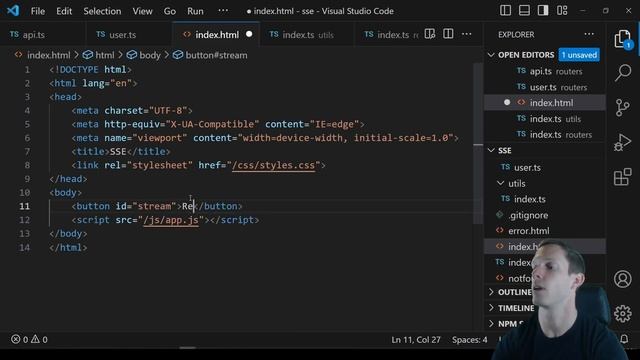This screenshot has height=360, width=640.
Task: Click the errors count in status bar
Action: [x=20, y=339]
